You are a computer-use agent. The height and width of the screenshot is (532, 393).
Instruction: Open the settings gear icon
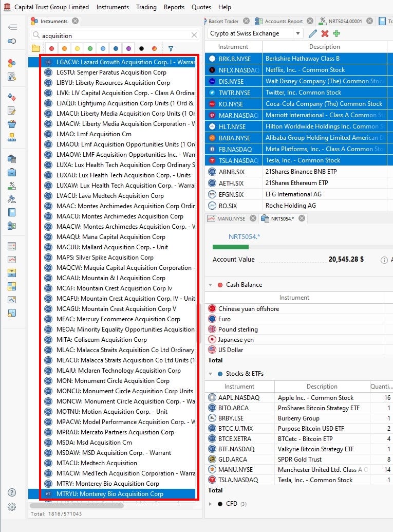12,507
